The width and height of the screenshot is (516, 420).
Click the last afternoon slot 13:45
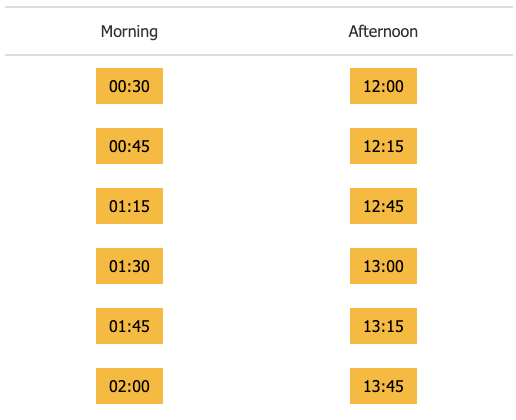pos(383,386)
